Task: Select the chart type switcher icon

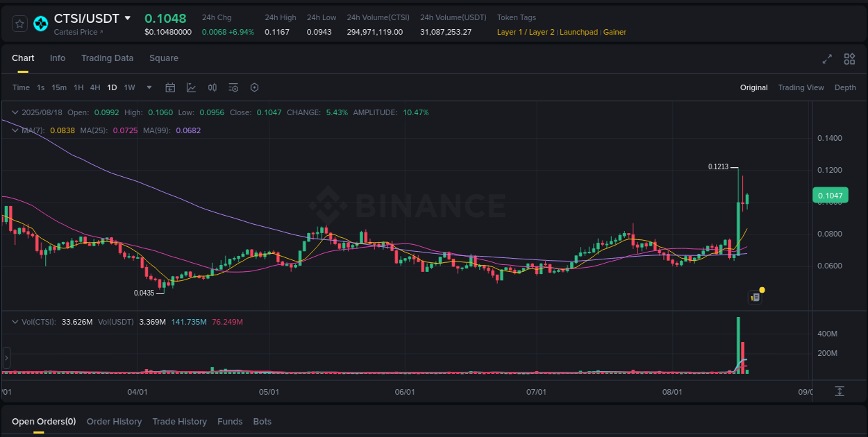Action: pos(191,87)
